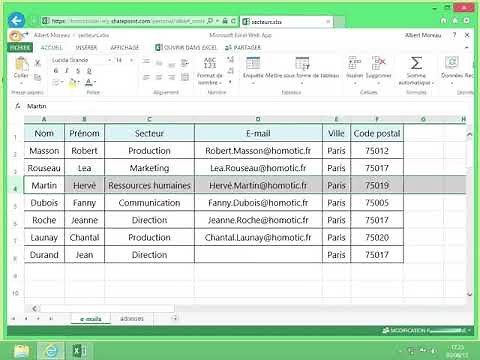Screen dimensions: 480x360
Task: Select column header D
Action: click(258, 119)
